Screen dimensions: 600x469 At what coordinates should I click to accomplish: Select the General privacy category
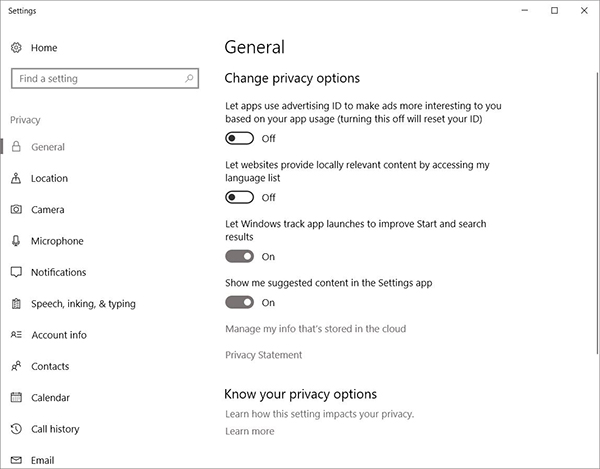48,147
